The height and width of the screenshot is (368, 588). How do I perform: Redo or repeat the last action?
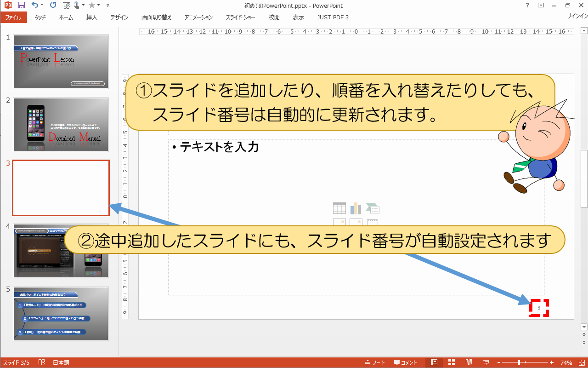[x=53, y=6]
